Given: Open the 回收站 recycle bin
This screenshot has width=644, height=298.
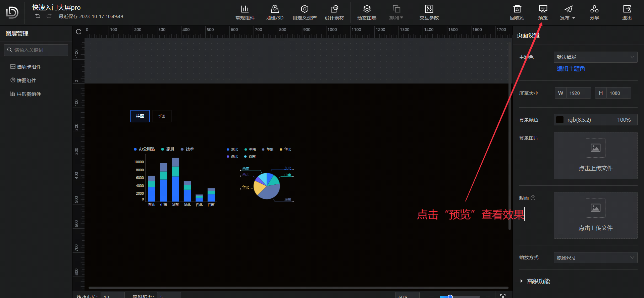Looking at the screenshot, I should tap(517, 13).
